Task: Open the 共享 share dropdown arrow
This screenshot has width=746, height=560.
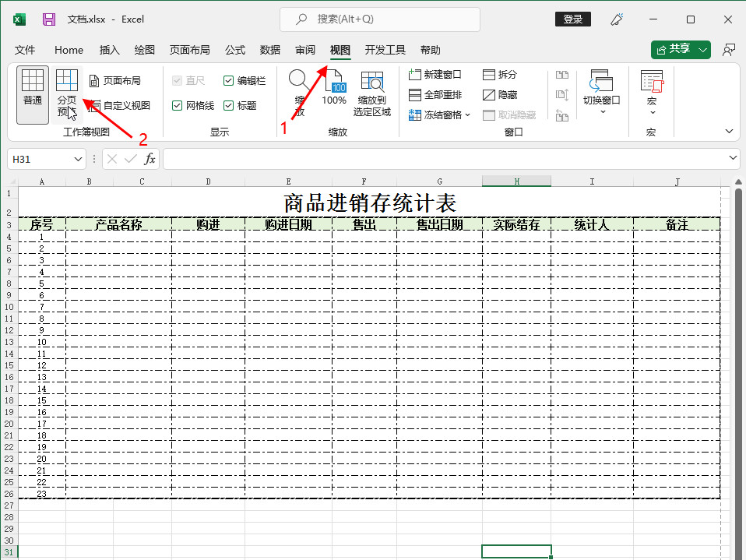Action: coord(702,50)
